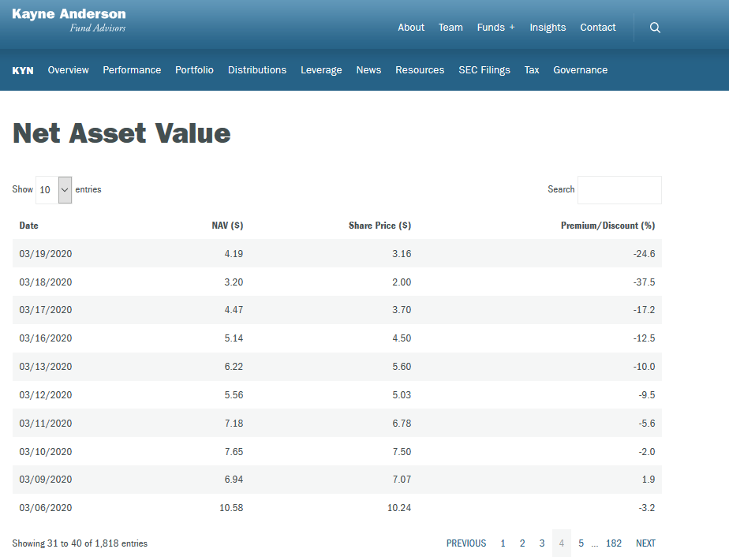729x560 pixels.
Task: Jump to last page 182
Action: click(614, 543)
